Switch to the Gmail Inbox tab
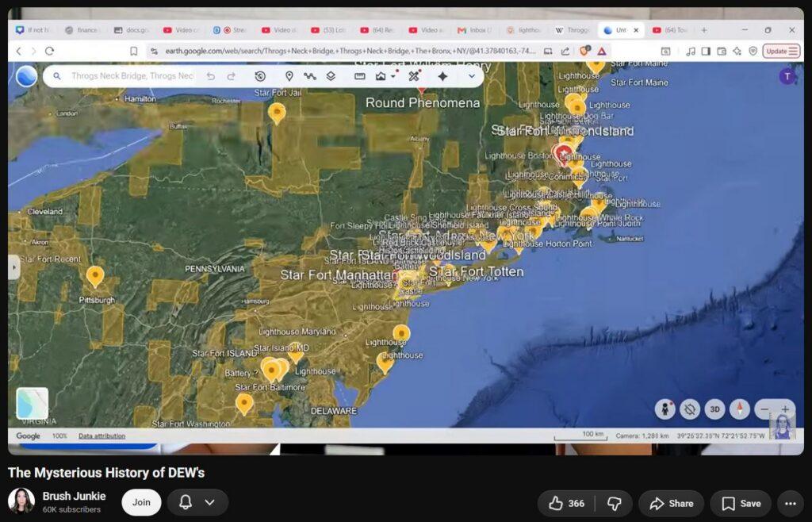 click(x=474, y=30)
